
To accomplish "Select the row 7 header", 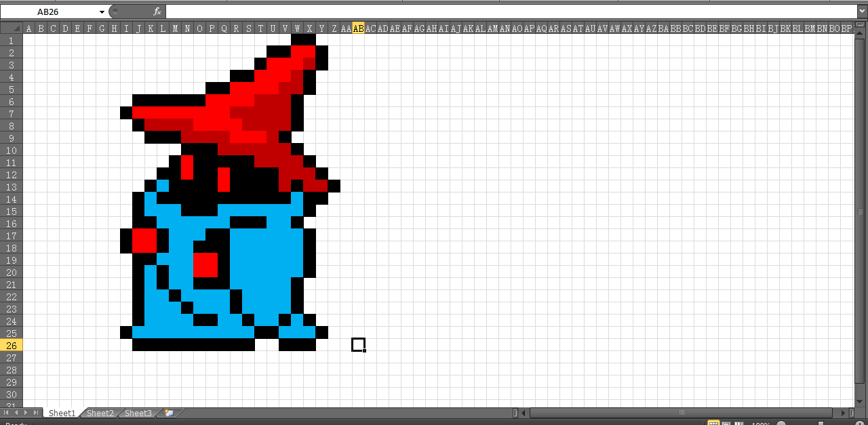I will pos(12,113).
